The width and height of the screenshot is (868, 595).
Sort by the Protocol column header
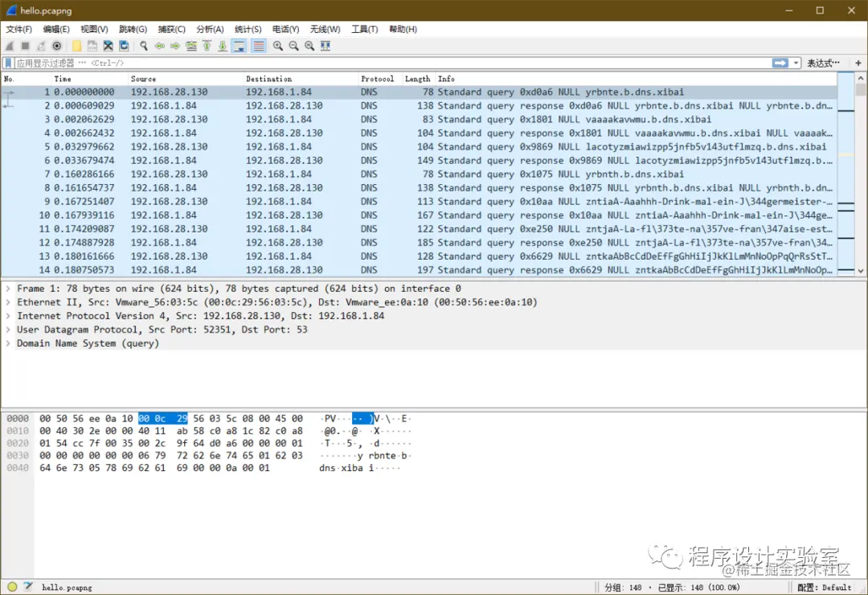[x=379, y=80]
